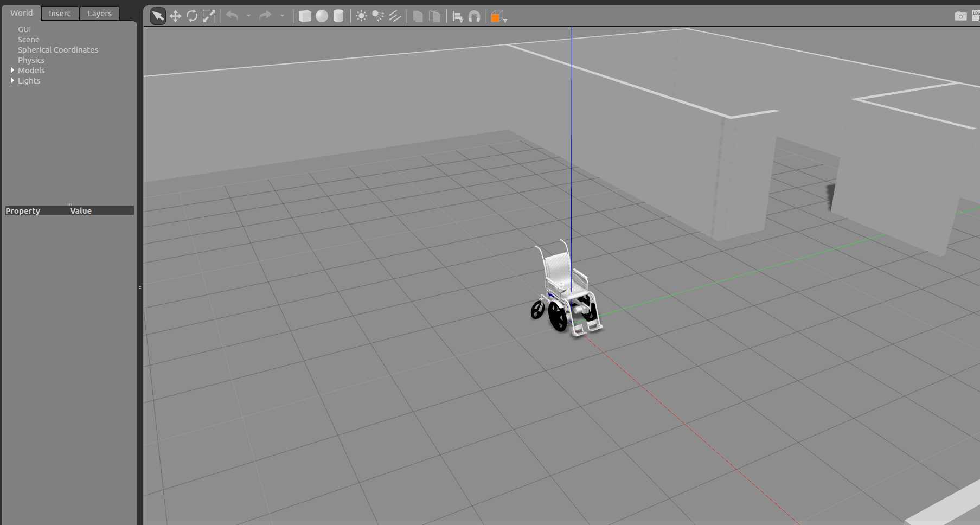The image size is (980, 525).
Task: Activate the scale mode tool
Action: point(209,16)
